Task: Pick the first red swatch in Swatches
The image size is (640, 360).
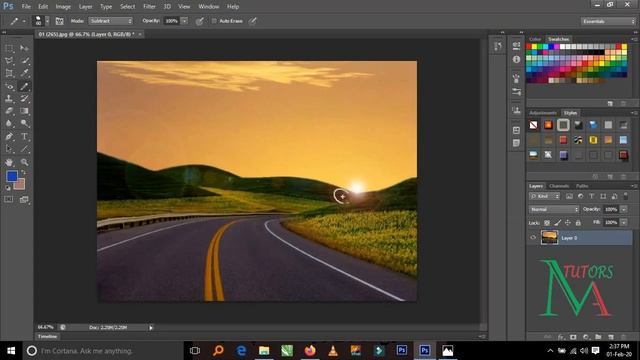Action: point(529,47)
